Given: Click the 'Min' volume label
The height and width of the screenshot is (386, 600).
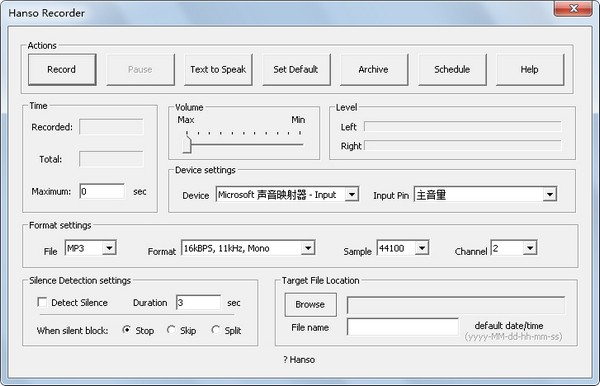Looking at the screenshot, I should pyautogui.click(x=298, y=120).
